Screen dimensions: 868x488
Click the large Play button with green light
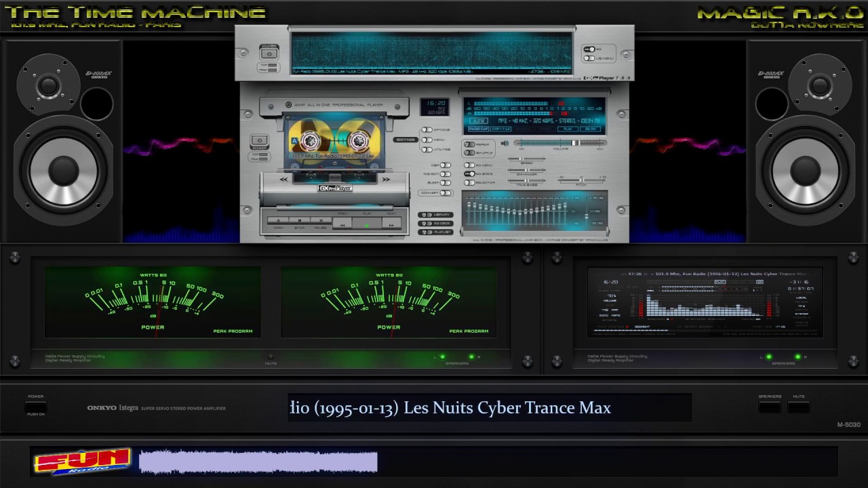click(x=367, y=223)
